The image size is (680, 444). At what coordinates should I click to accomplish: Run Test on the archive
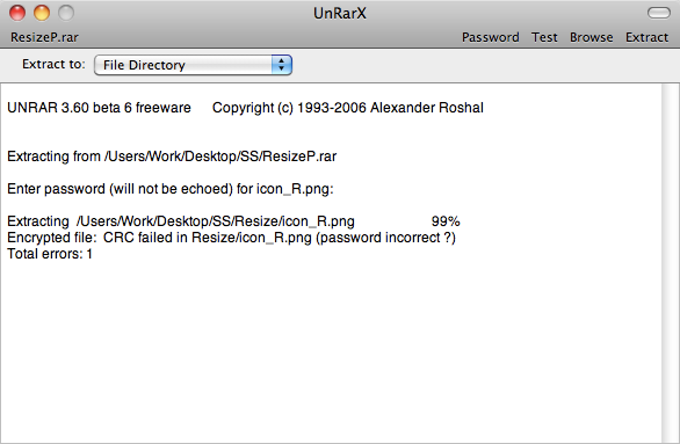tap(544, 37)
